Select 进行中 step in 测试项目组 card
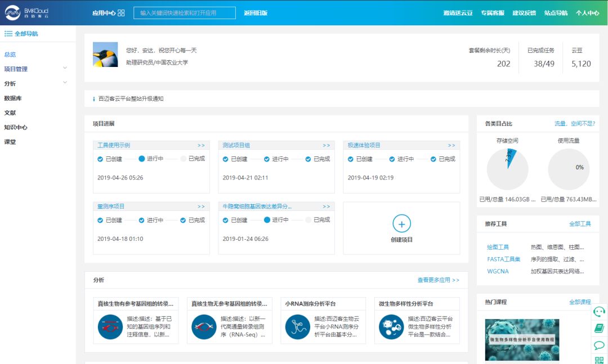 pos(267,159)
